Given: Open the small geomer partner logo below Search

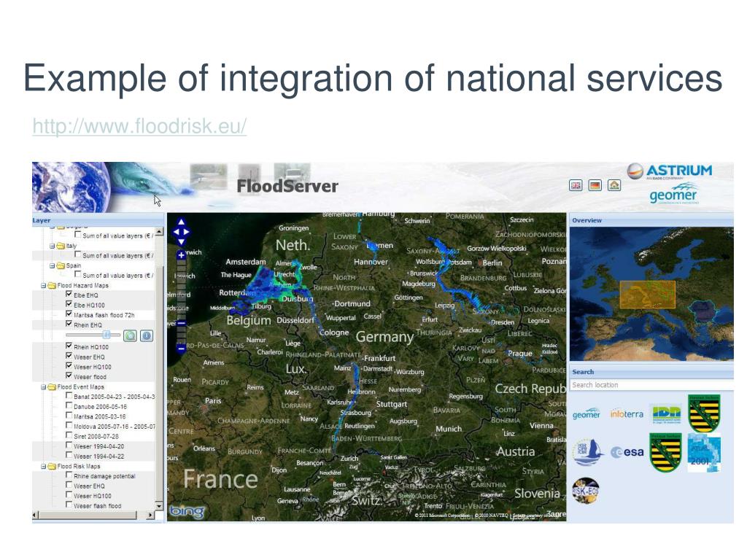Looking at the screenshot, I should click(587, 414).
